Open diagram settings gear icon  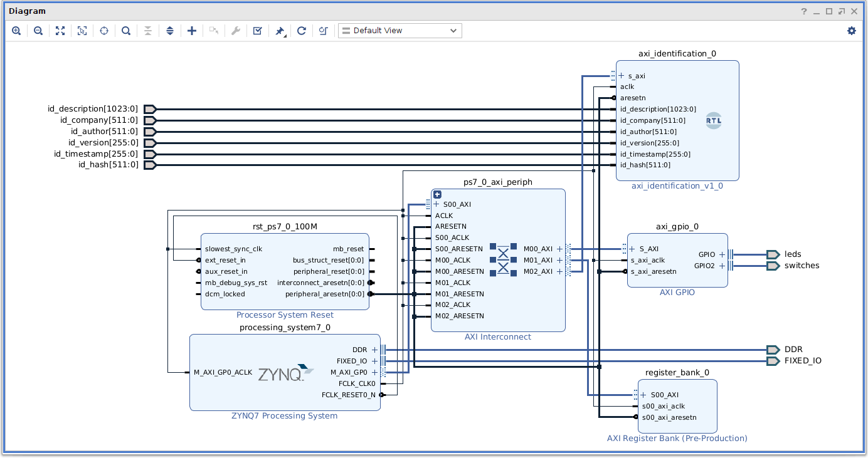click(x=851, y=31)
